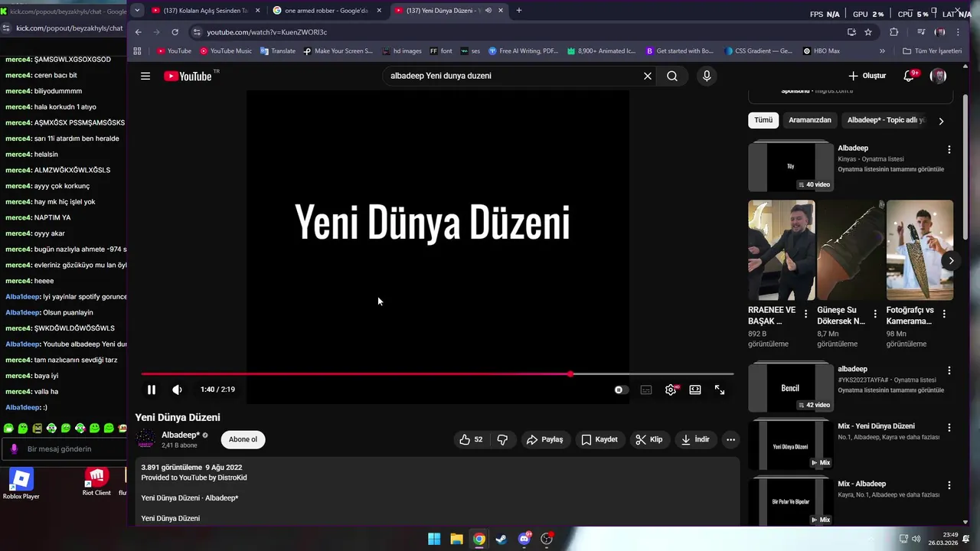
Task: Run search with the magnifier button
Action: coord(672,76)
